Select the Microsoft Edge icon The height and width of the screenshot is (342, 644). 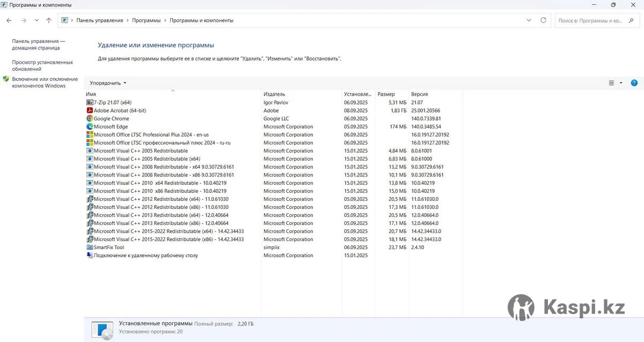pos(90,127)
